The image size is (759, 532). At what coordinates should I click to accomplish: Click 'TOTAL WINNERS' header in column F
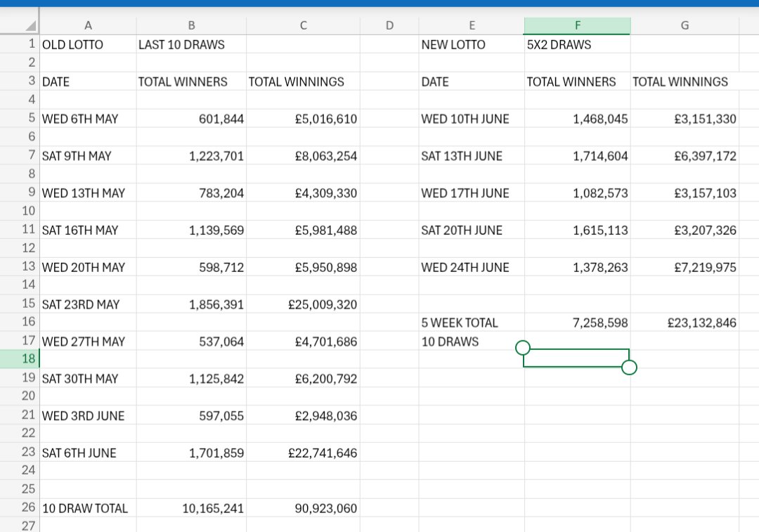pos(578,82)
